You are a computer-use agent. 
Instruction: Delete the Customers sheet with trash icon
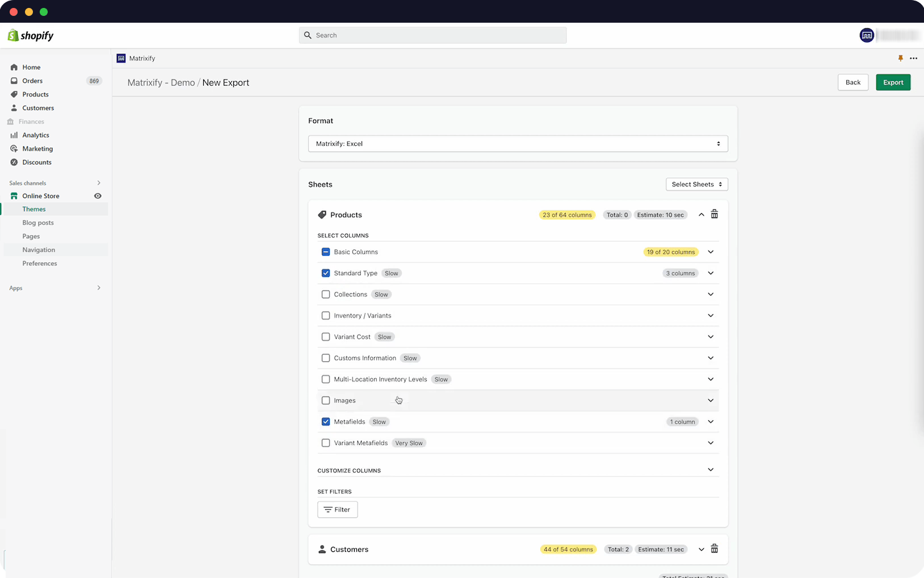pyautogui.click(x=715, y=549)
